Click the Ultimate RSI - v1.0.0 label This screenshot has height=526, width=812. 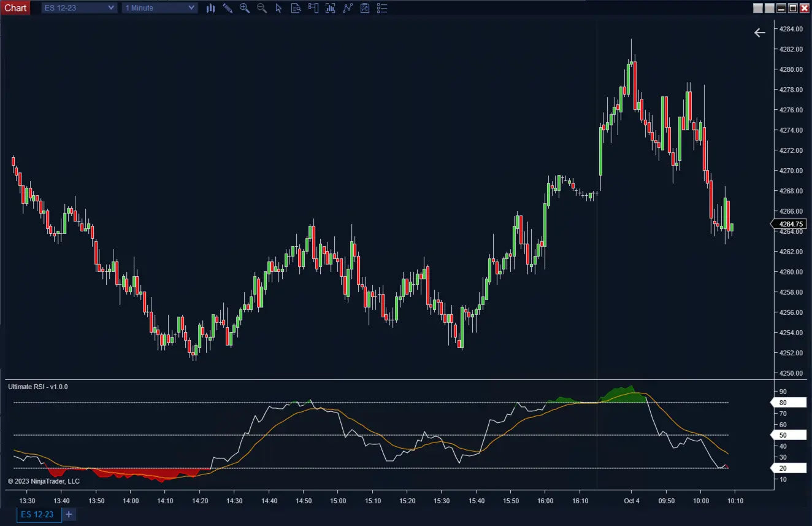pyautogui.click(x=38, y=387)
